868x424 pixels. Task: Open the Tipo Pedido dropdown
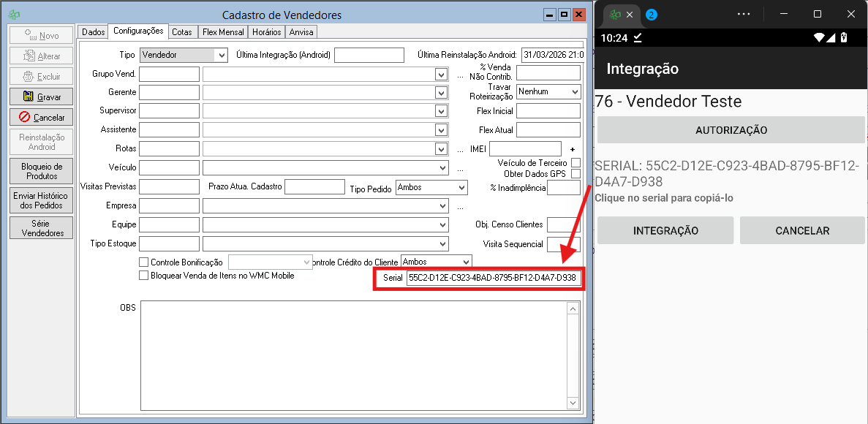tap(461, 188)
